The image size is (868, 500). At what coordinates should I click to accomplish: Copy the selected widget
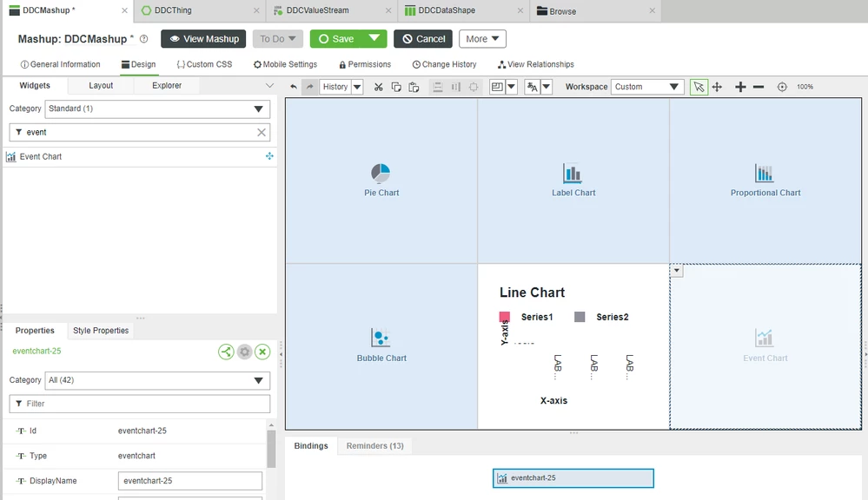pos(396,87)
